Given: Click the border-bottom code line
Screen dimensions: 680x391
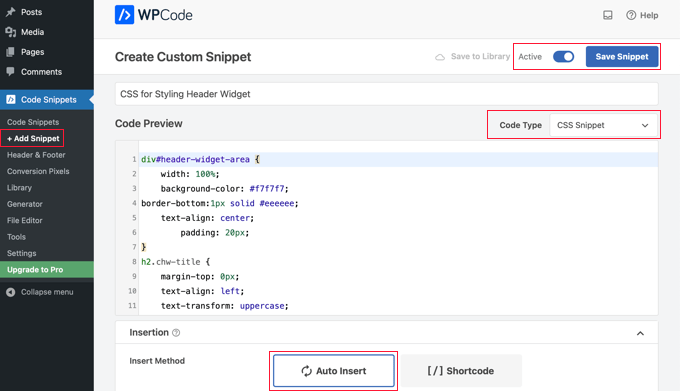Looking at the screenshot, I should pyautogui.click(x=220, y=203).
